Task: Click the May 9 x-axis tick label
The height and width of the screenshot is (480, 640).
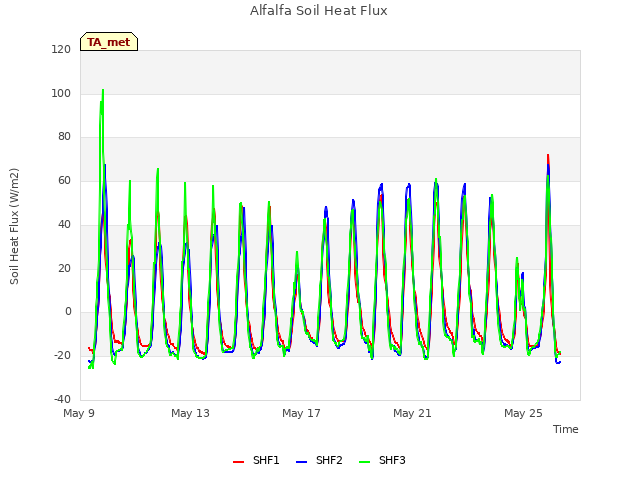Action: [x=79, y=413]
